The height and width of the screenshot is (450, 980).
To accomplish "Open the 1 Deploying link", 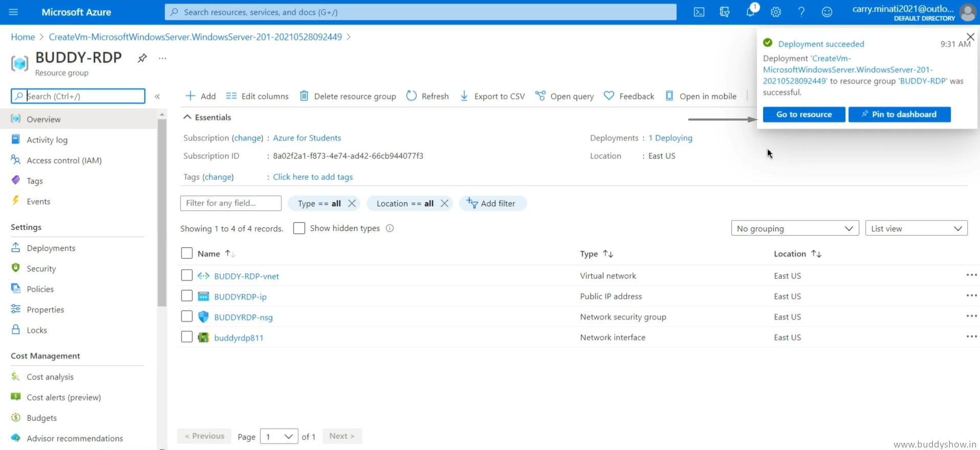I will (x=670, y=138).
